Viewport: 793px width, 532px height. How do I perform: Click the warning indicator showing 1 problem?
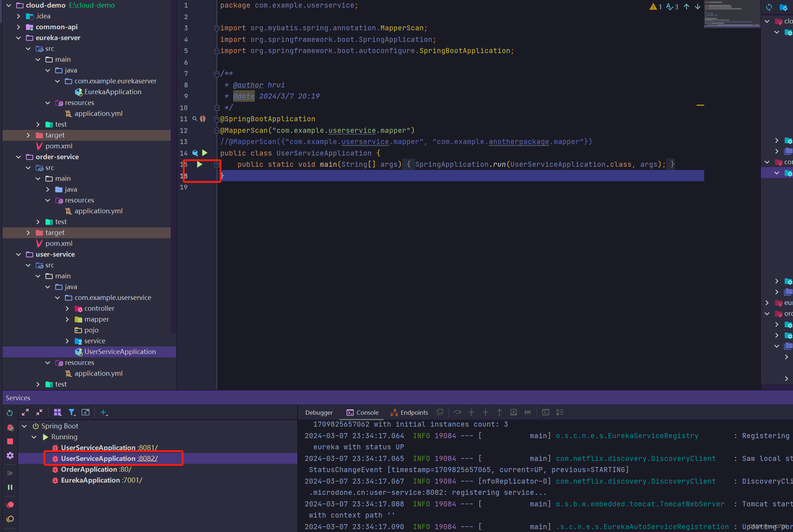655,6
